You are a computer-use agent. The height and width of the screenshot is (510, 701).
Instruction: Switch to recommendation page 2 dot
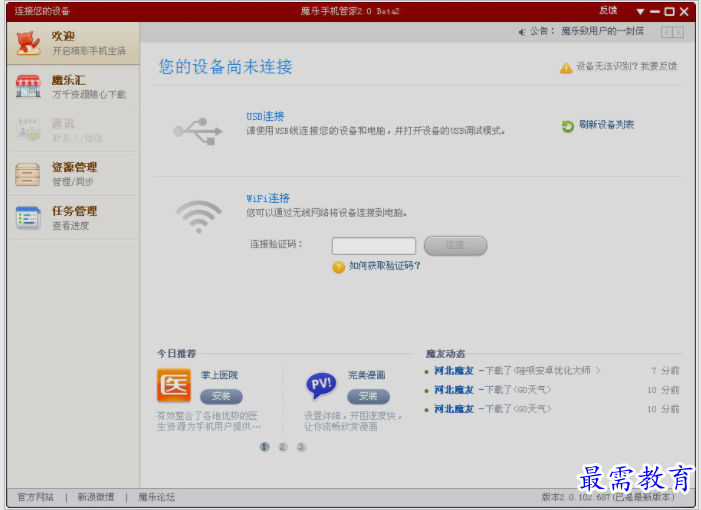click(283, 447)
